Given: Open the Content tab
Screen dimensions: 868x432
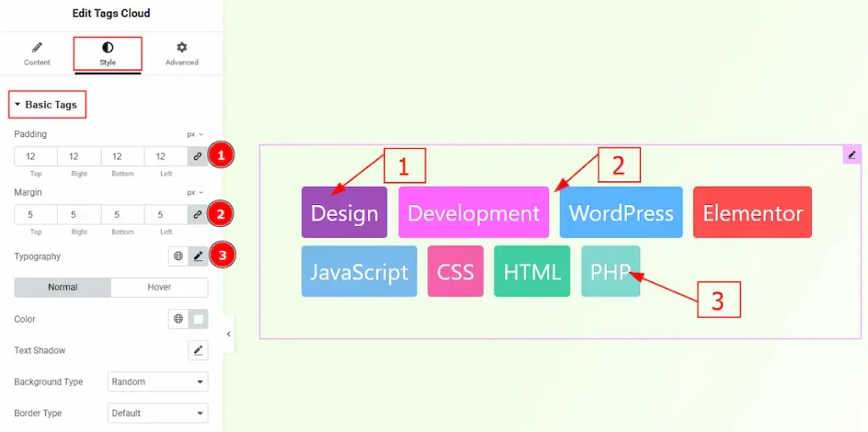Looking at the screenshot, I should [36, 53].
